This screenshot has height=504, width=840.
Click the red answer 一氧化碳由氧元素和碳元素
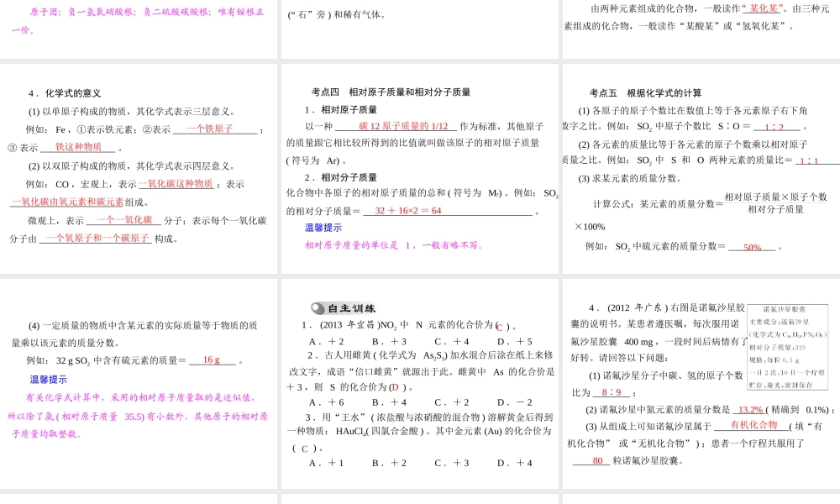click(67, 202)
